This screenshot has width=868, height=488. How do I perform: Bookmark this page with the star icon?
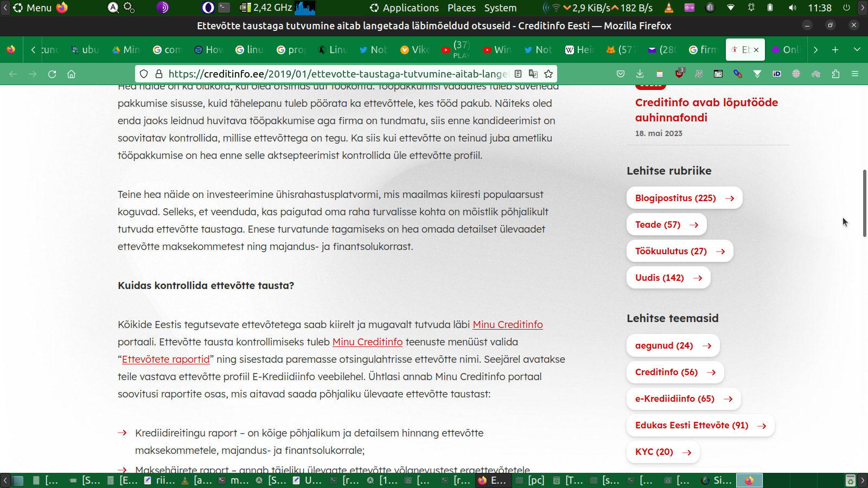tap(548, 74)
